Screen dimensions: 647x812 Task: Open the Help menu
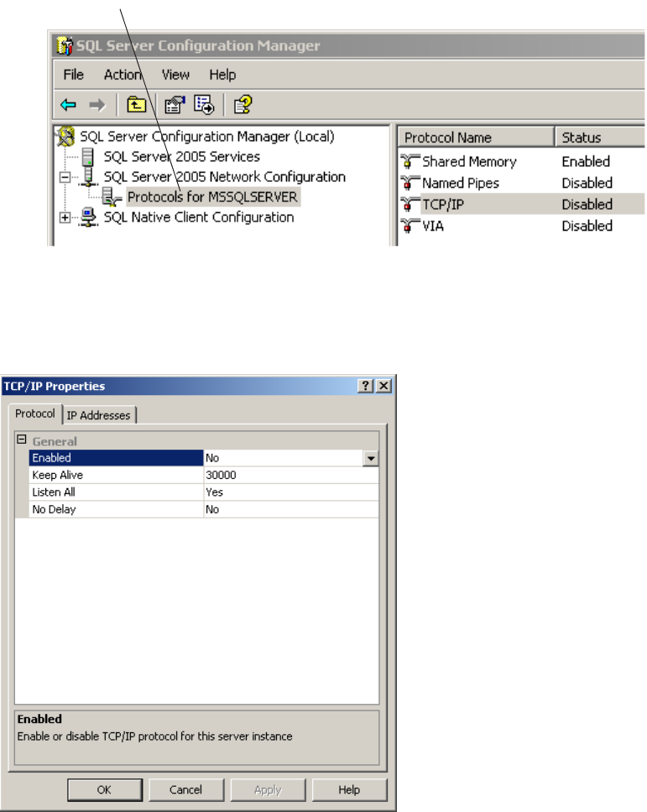(x=222, y=75)
